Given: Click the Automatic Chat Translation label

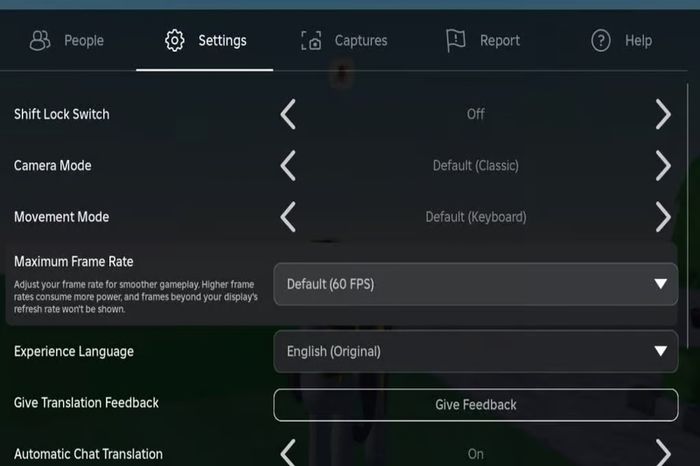Looking at the screenshot, I should (x=88, y=454).
